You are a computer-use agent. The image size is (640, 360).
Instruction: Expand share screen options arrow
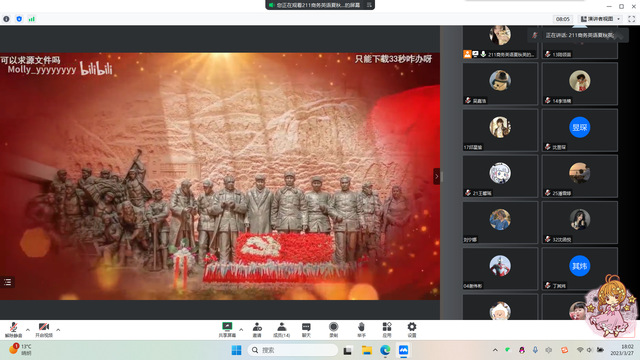click(241, 330)
